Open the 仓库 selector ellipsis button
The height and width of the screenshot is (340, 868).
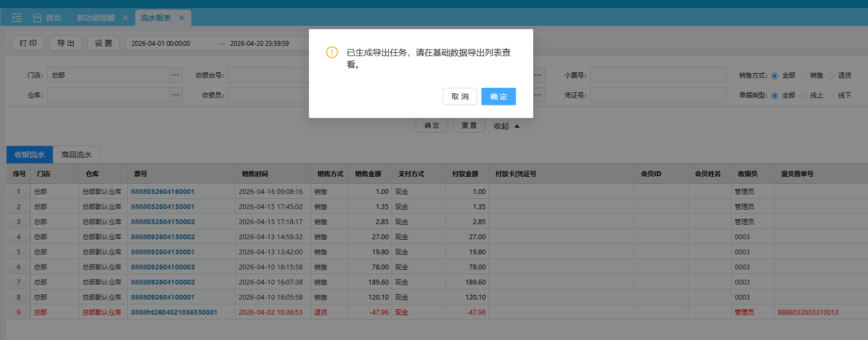(x=176, y=95)
